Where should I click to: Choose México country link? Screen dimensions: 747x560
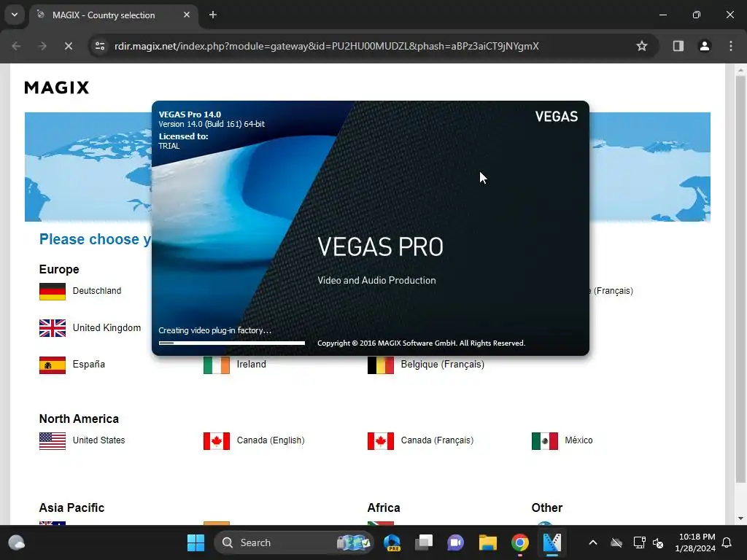point(578,440)
